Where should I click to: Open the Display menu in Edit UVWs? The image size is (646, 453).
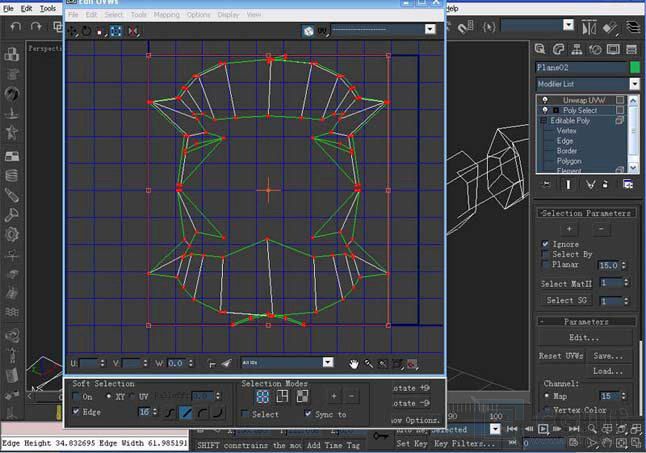tap(228, 15)
